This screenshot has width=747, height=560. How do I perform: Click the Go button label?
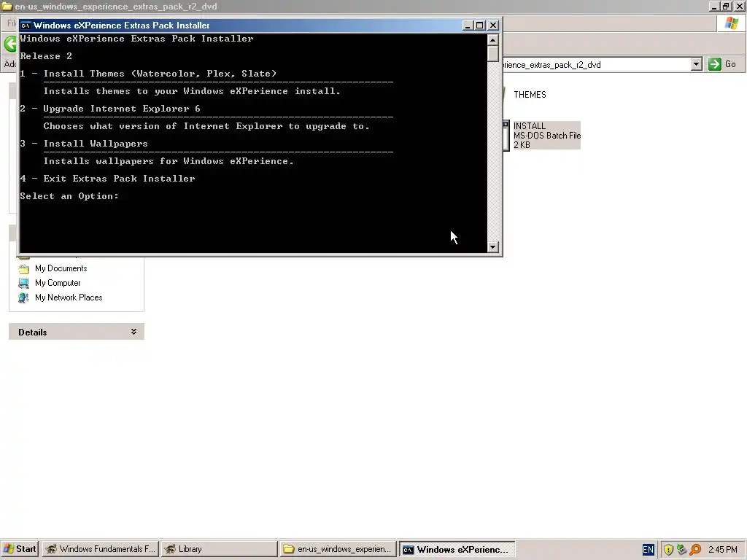click(x=730, y=64)
